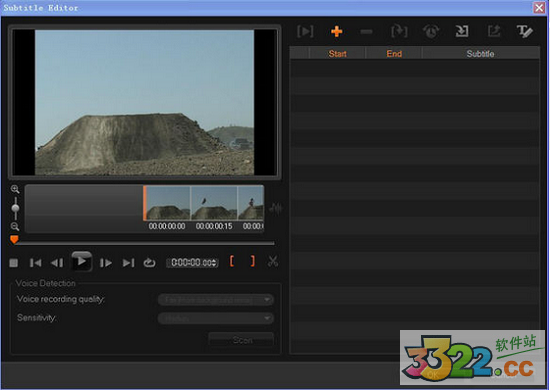Click the Scan button
Screen dimensions: 550x390
(241, 340)
